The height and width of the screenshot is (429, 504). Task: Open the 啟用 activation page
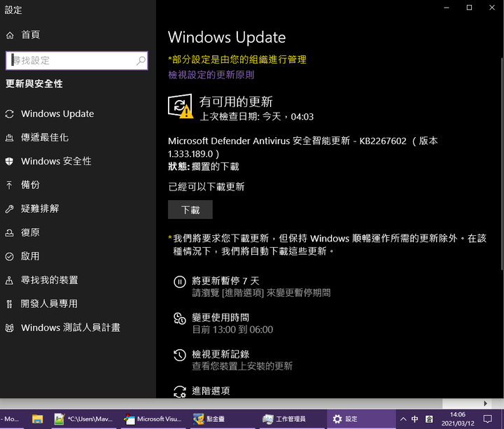coord(30,256)
